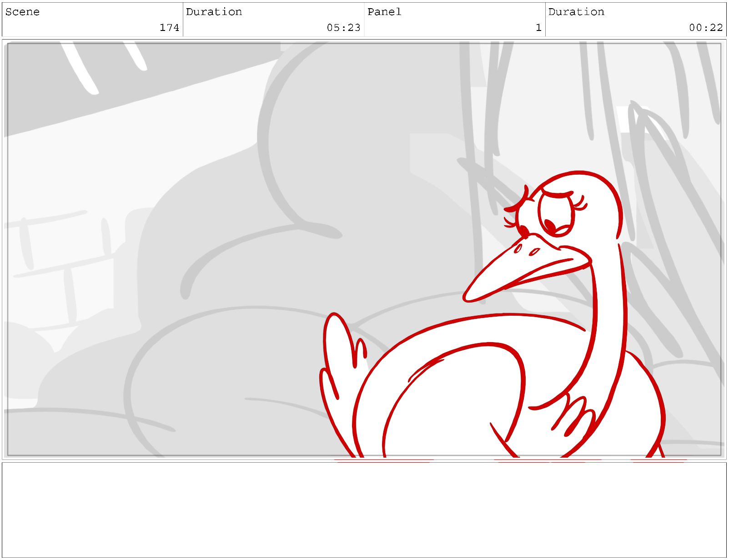The width and height of the screenshot is (729, 560).
Task: Click the scene duration value 05:23
Action: [x=343, y=28]
